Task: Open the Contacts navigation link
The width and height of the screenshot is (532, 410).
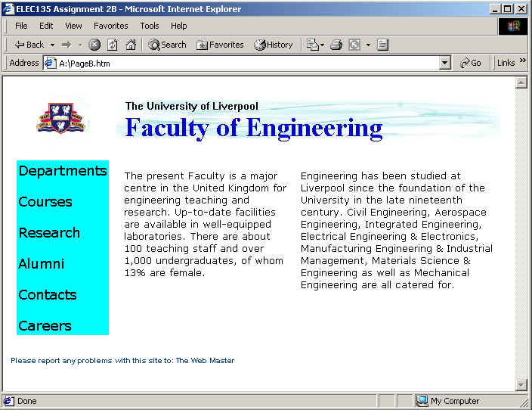Action: click(x=48, y=295)
